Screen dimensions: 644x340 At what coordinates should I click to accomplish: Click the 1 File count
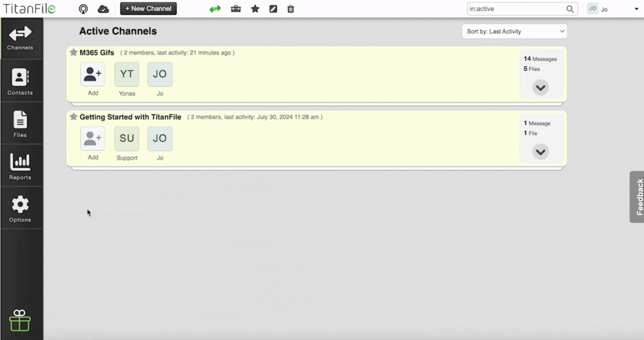pyautogui.click(x=530, y=133)
